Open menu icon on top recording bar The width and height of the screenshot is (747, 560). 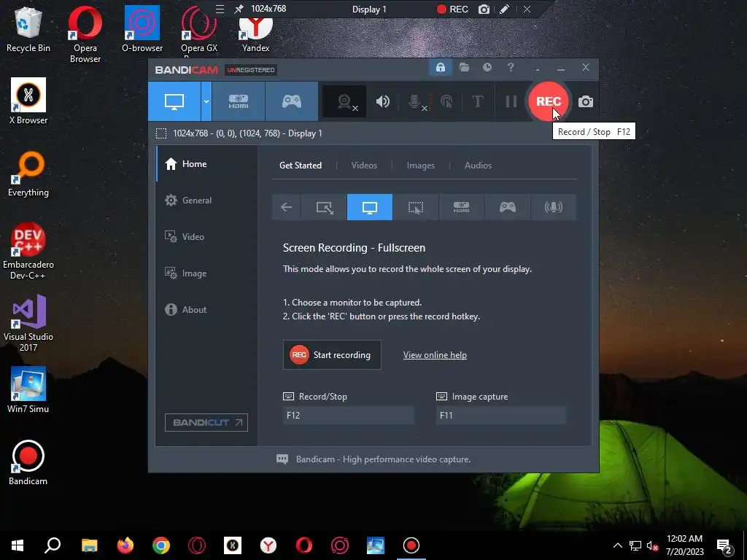tap(220, 9)
